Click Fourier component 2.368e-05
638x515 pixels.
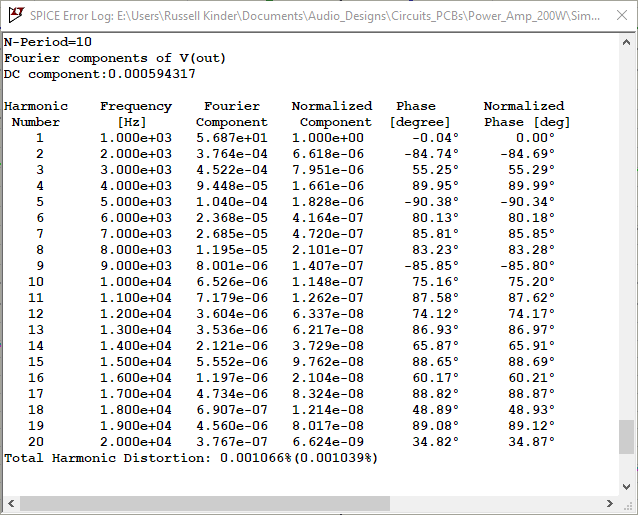click(232, 218)
